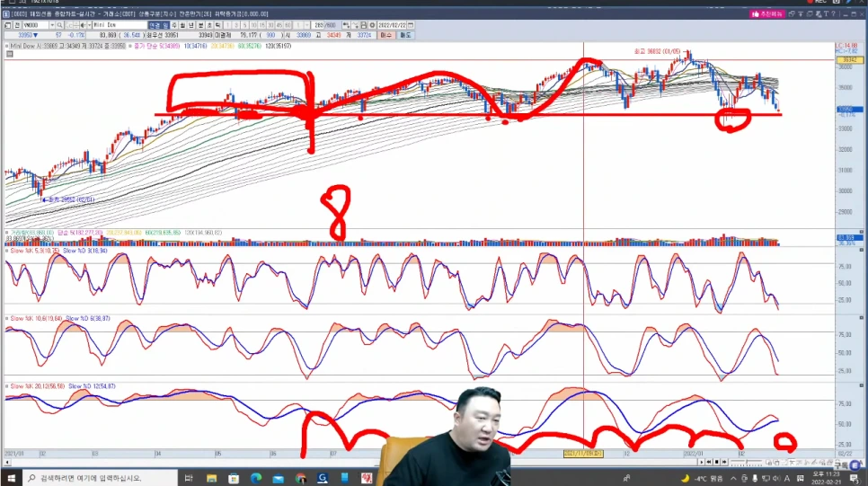Click the chart scroll-left arrow at bottom
Viewport: 868px width, 486px height.
[7, 462]
